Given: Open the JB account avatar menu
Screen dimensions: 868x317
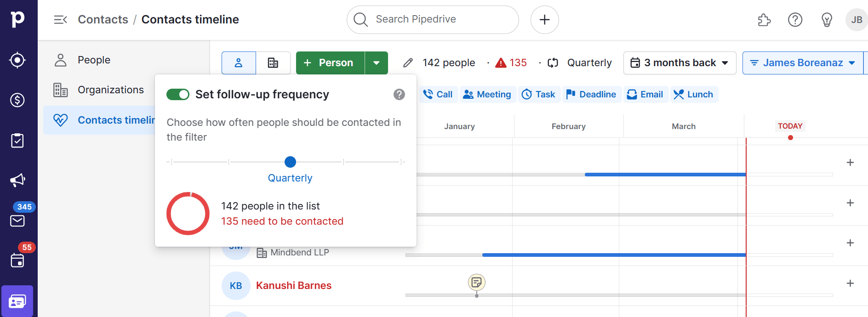Looking at the screenshot, I should (x=857, y=20).
